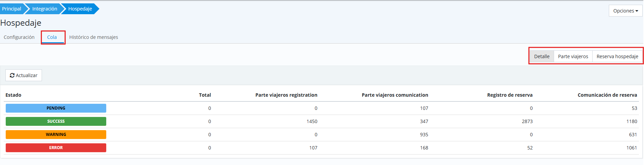Click the Total column header
The height and width of the screenshot is (165, 644).
pyautogui.click(x=205, y=95)
